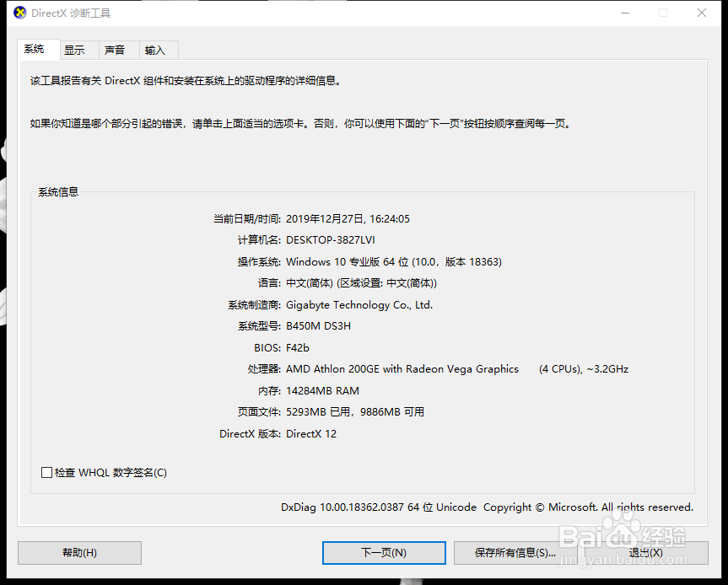This screenshot has width=728, height=585.
Task: Minimize the DirectX 诊断工具 window
Action: [625, 13]
